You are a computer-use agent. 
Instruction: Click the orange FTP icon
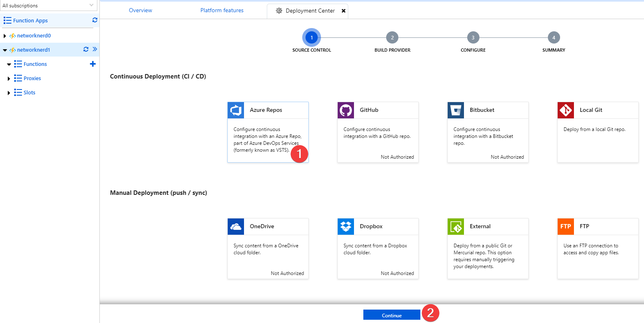click(566, 227)
